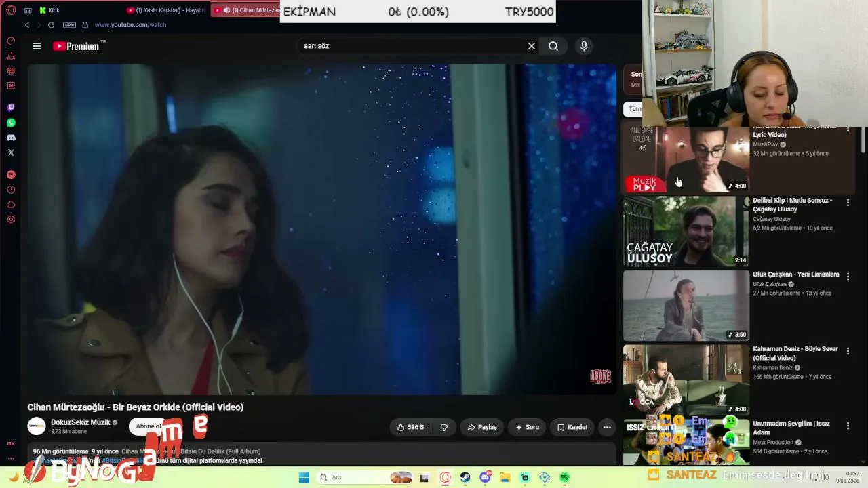868x488 pixels.
Task: Open Task View on the taskbar
Action: [x=425, y=477]
